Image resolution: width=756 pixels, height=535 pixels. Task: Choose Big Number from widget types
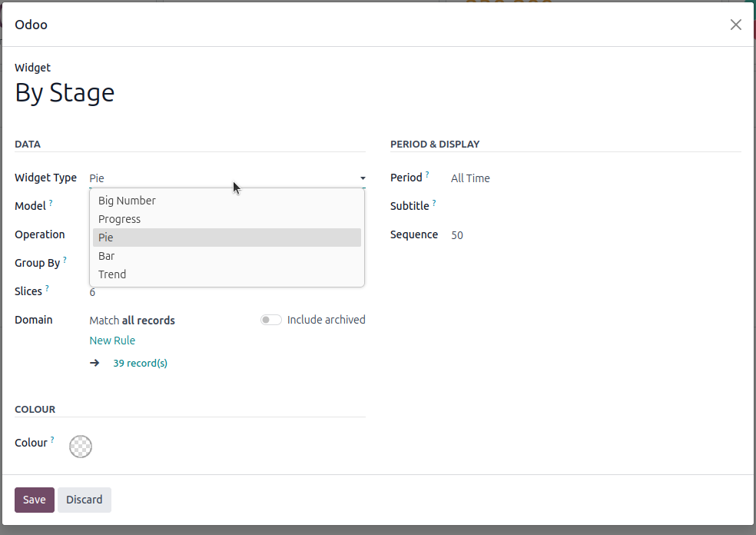227,201
